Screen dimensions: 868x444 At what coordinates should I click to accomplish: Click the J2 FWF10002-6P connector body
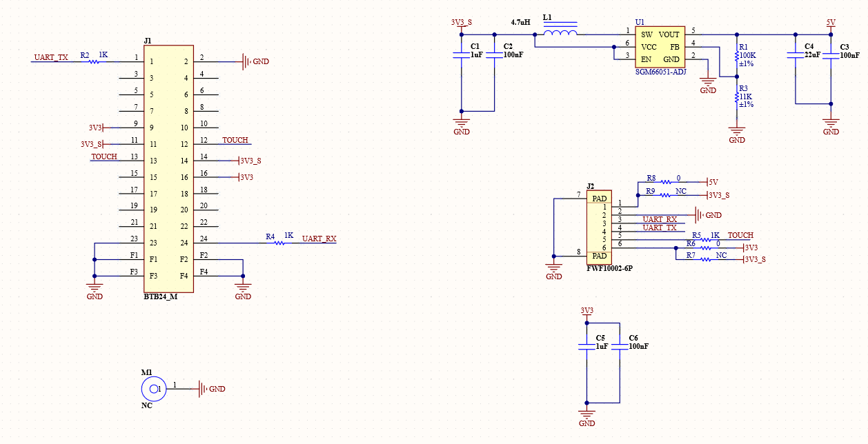[599, 228]
